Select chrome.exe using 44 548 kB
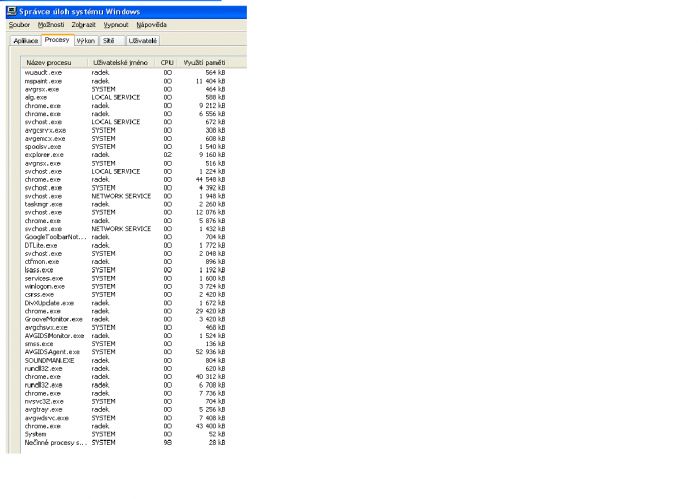This screenshot has width=698, height=499. tap(125, 180)
